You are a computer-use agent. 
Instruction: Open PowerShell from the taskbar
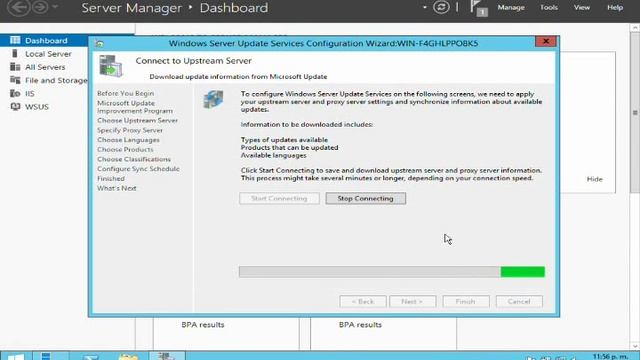(91, 356)
